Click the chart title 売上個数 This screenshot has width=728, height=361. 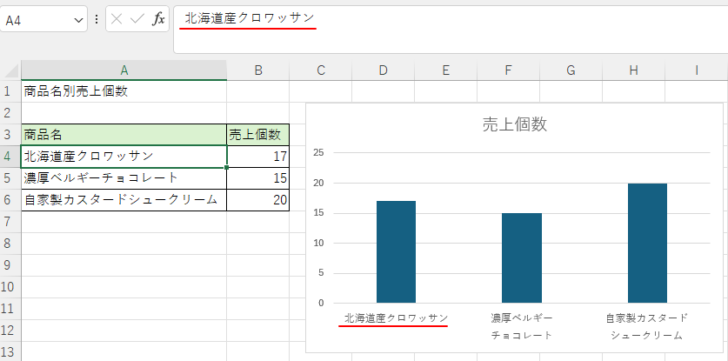pos(514,124)
